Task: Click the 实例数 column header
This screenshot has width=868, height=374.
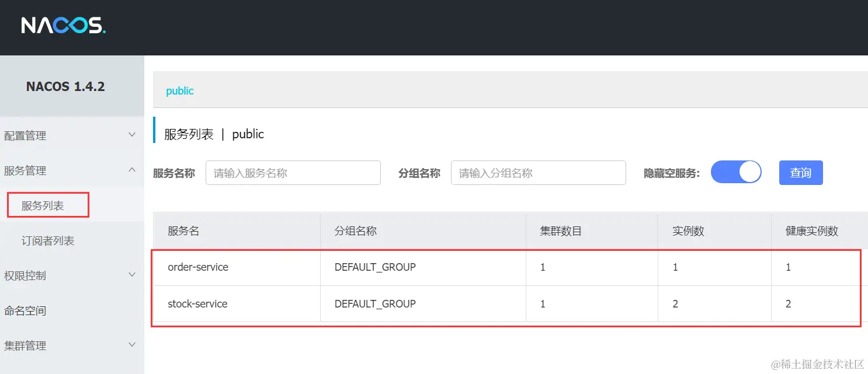Action: pyautogui.click(x=688, y=231)
